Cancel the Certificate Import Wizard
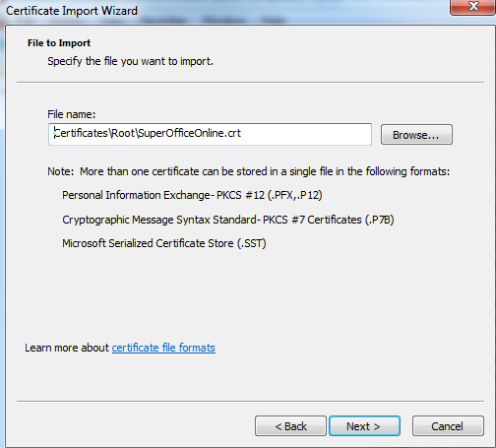This screenshot has width=496, height=448. (x=448, y=426)
